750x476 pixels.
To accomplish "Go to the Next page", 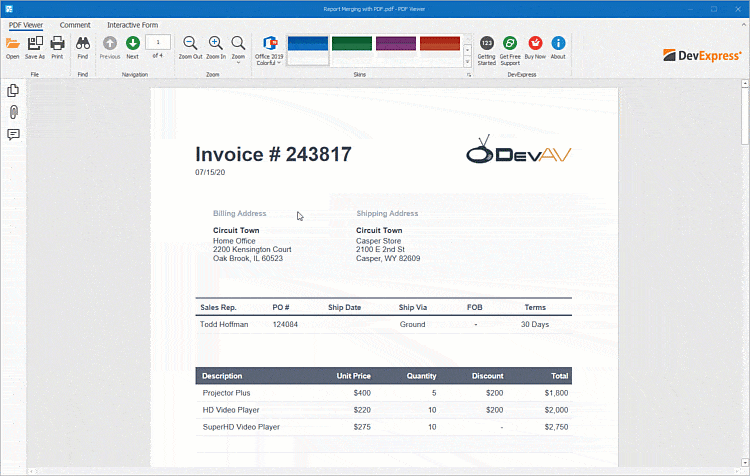I will [x=132, y=45].
